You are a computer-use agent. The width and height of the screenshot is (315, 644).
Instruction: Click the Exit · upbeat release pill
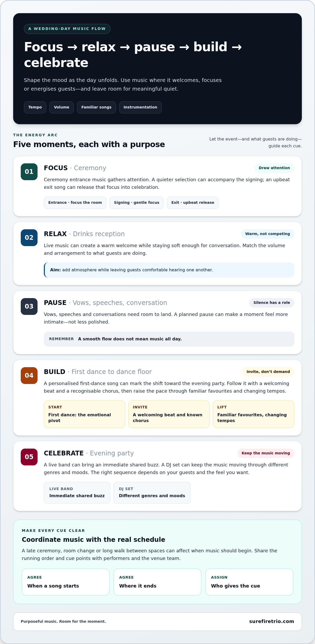click(193, 203)
